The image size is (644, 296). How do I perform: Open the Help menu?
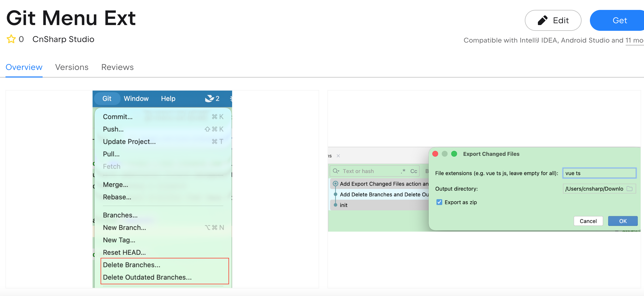(168, 98)
